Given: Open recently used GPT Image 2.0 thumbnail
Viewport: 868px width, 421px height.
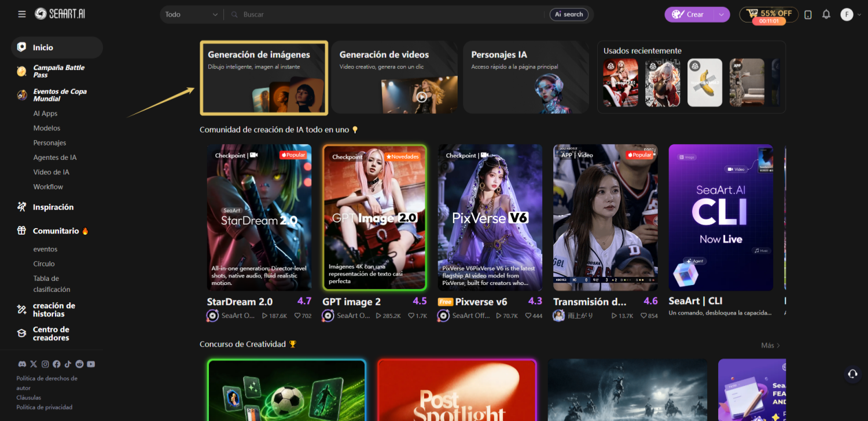Looking at the screenshot, I should pyautogui.click(x=621, y=82).
